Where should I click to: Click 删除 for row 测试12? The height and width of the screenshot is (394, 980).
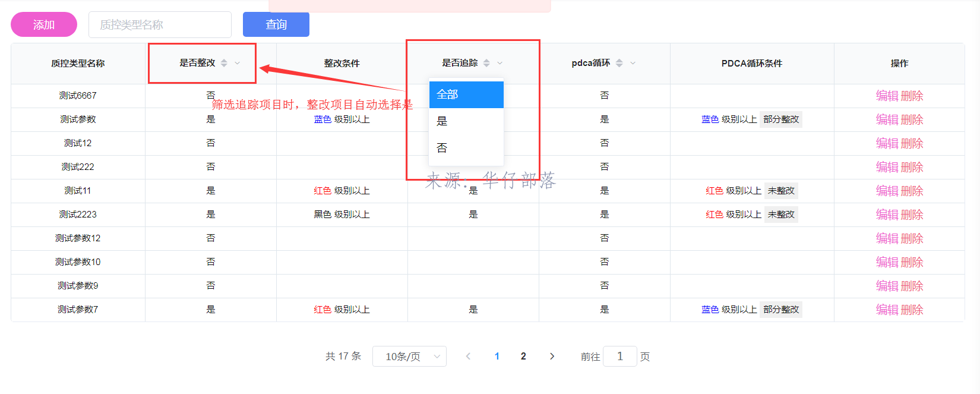coord(912,143)
